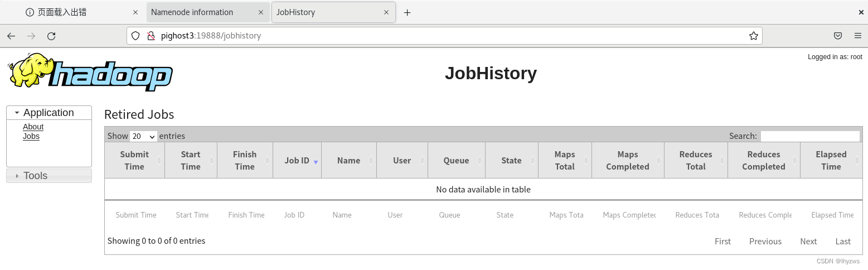Switch to the 页面载入出错 tab
The height and width of the screenshot is (270, 868).
click(x=82, y=12)
